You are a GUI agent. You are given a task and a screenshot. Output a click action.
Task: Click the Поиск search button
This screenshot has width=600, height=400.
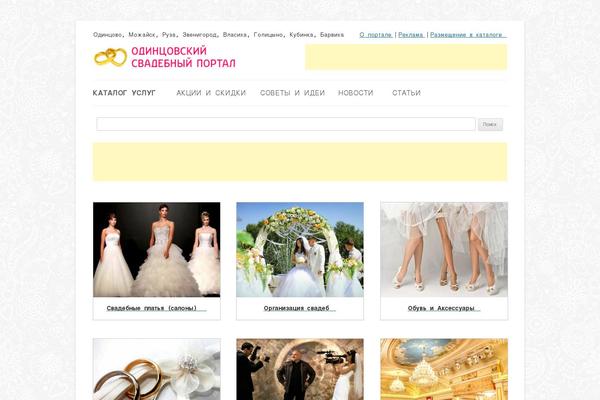(x=490, y=124)
